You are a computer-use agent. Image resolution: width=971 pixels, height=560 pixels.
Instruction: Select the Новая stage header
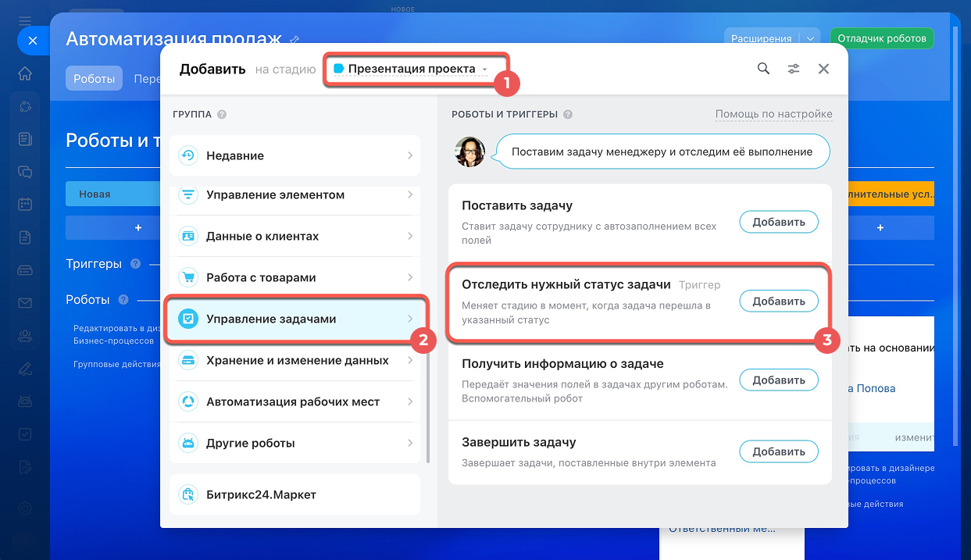pyautogui.click(x=113, y=194)
